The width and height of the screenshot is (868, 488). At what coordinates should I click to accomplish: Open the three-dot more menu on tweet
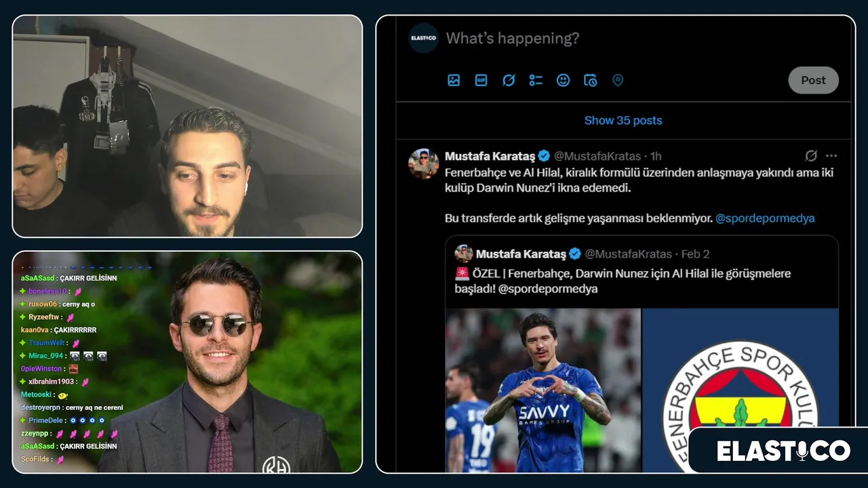(x=831, y=156)
